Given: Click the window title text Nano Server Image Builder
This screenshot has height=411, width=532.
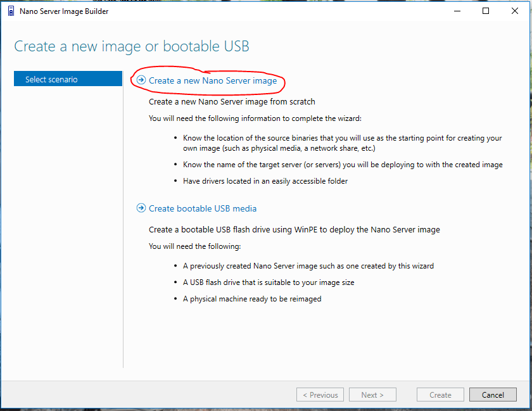Looking at the screenshot, I should coord(64,11).
